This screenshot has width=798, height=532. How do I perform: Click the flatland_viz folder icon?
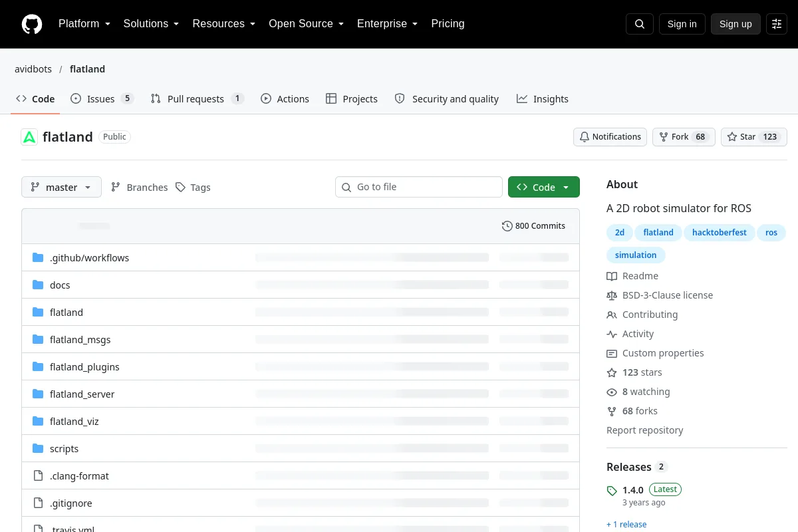click(38, 422)
